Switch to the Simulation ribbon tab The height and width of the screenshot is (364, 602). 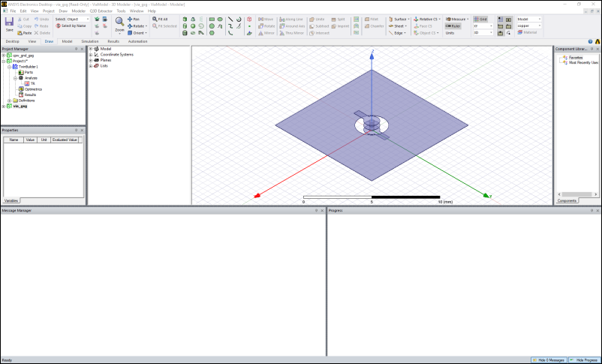coord(90,41)
